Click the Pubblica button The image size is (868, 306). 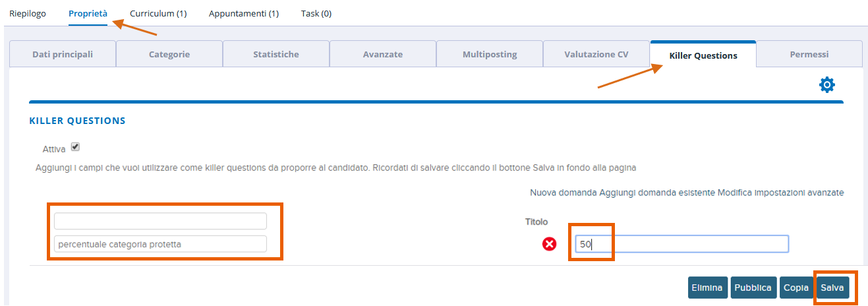pyautogui.click(x=753, y=288)
